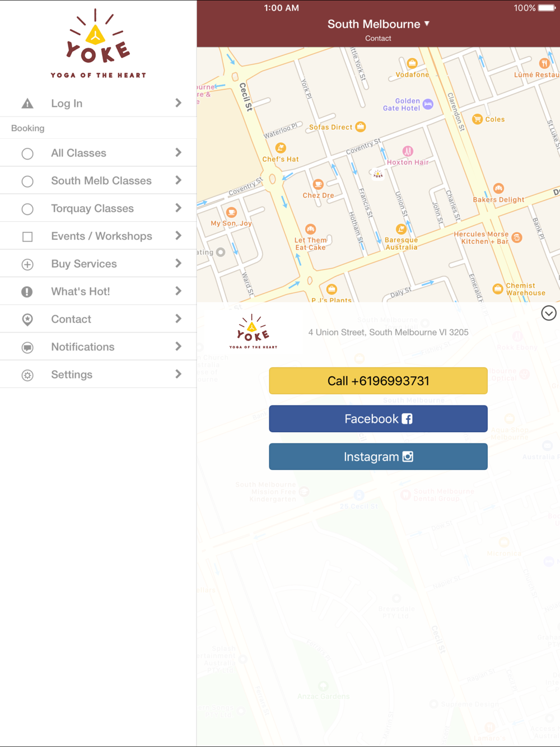Tap the location pin icon beside Contact
560x747 pixels.
(x=27, y=320)
